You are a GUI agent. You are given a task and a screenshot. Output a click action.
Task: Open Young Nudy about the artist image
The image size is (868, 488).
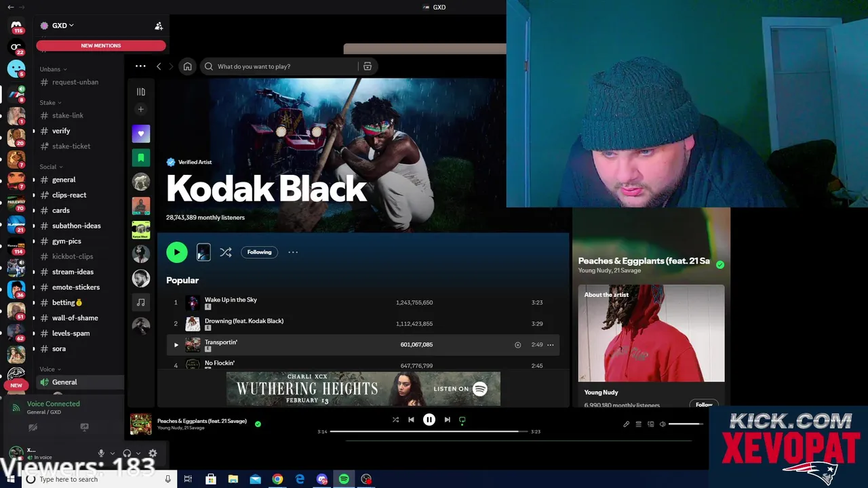651,333
